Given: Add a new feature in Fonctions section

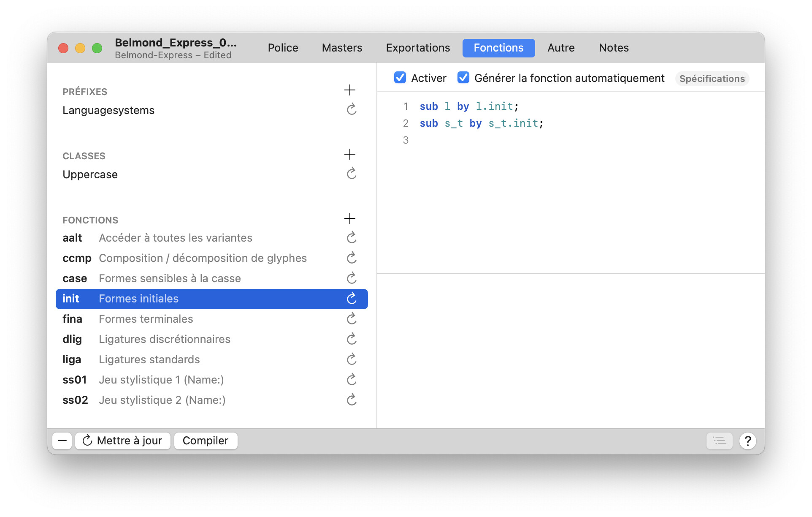Looking at the screenshot, I should tap(349, 218).
